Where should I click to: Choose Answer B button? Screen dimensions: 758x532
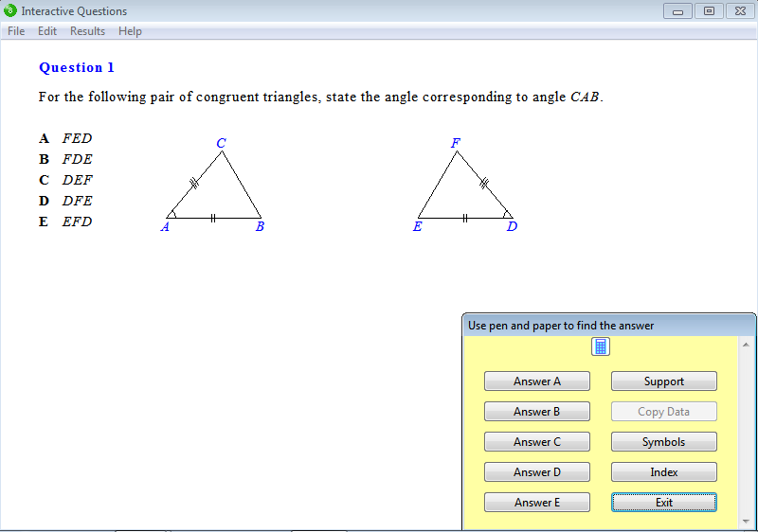pyautogui.click(x=537, y=412)
